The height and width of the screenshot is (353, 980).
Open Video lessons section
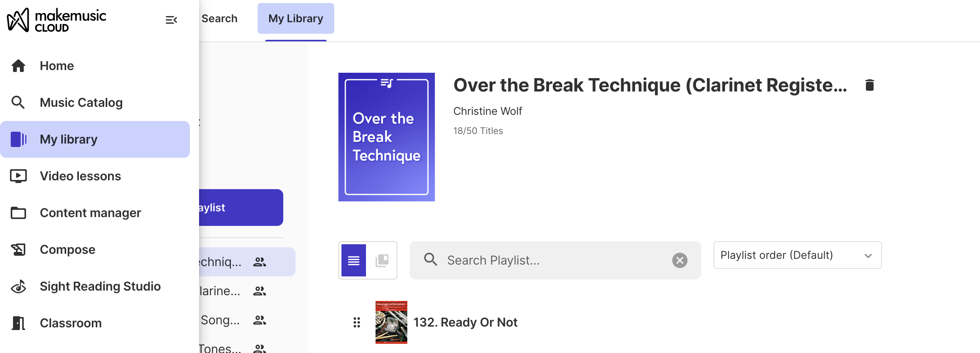tap(80, 176)
